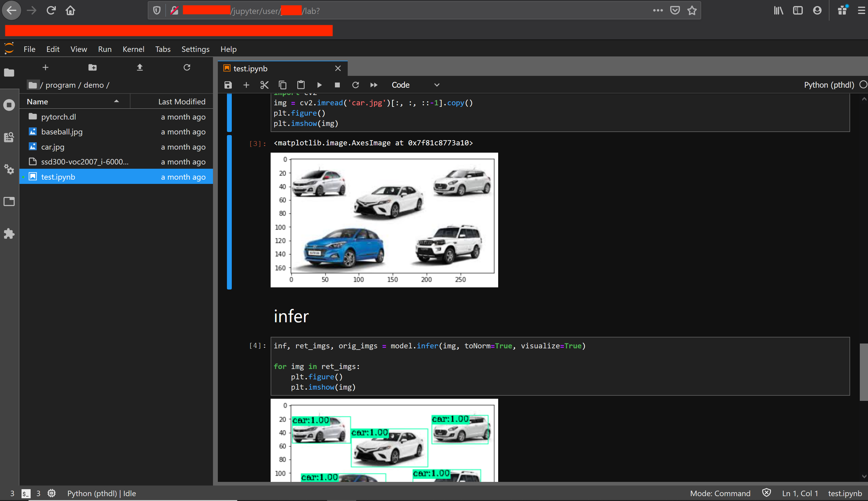Open car.jpg in the file browser
The image size is (868, 501).
tap(52, 147)
